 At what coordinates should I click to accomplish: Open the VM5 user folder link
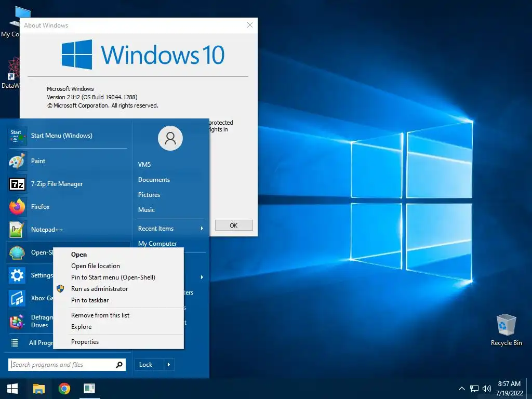click(144, 165)
